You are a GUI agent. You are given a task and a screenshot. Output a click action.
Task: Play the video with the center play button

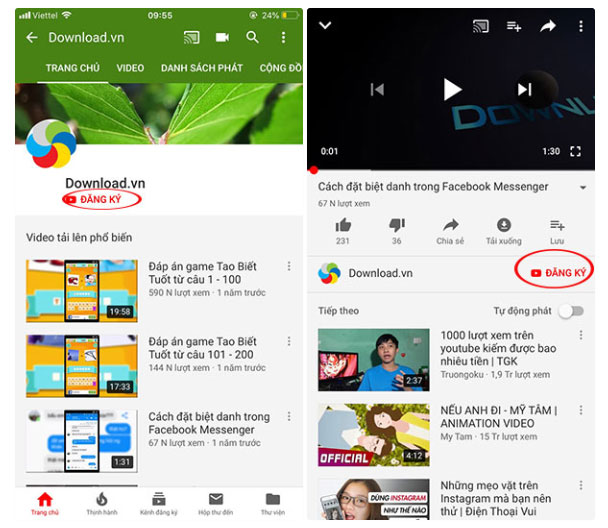click(x=452, y=90)
